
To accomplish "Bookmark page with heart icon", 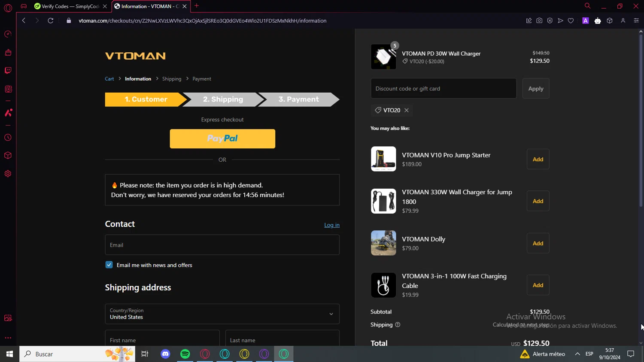I will click(571, 21).
